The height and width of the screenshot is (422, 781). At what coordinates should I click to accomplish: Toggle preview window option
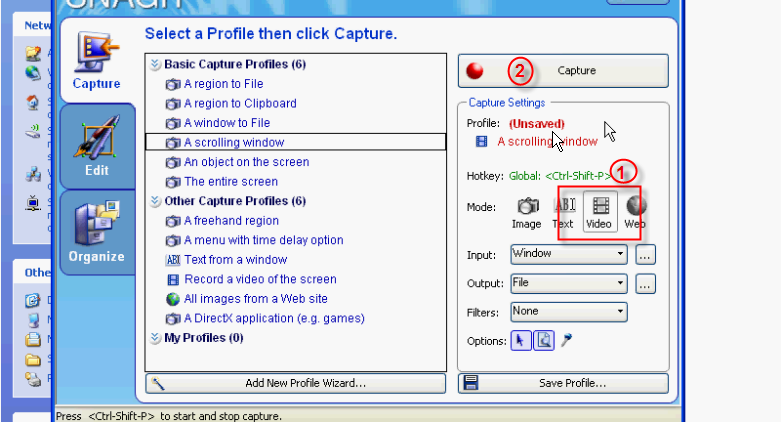click(x=544, y=341)
